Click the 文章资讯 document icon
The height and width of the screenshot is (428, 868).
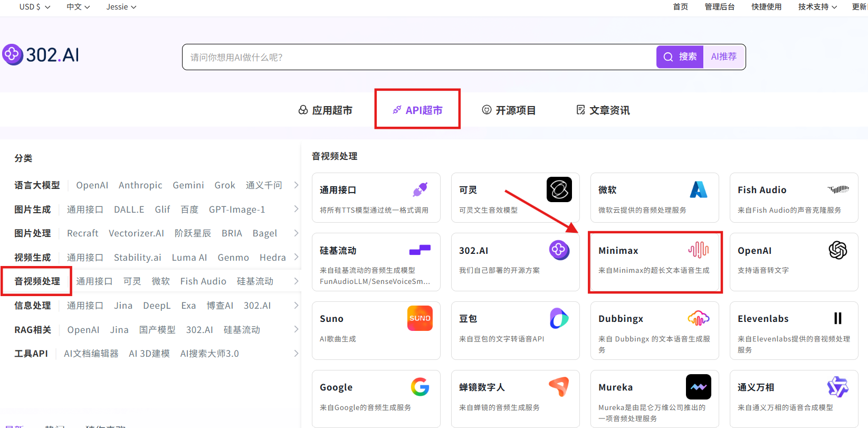[x=580, y=110]
